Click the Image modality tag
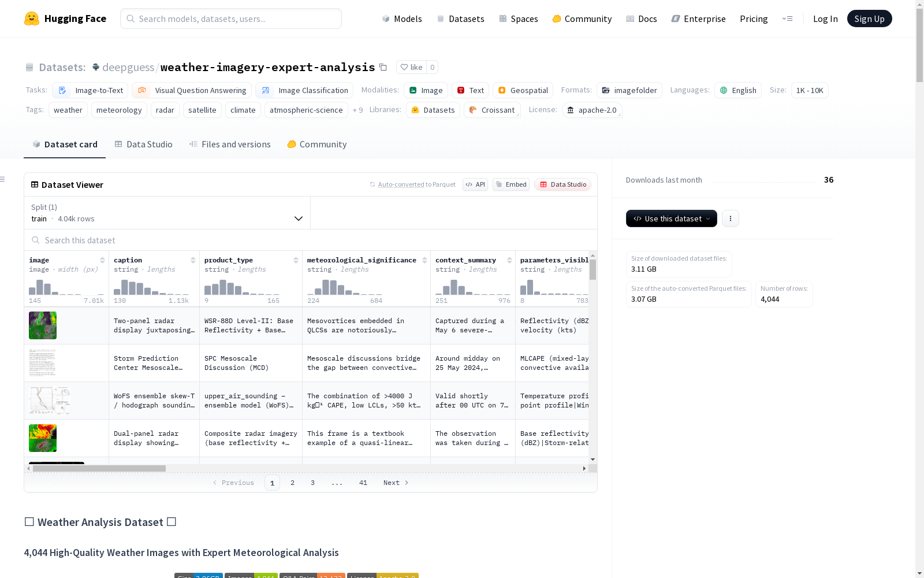 (x=426, y=90)
